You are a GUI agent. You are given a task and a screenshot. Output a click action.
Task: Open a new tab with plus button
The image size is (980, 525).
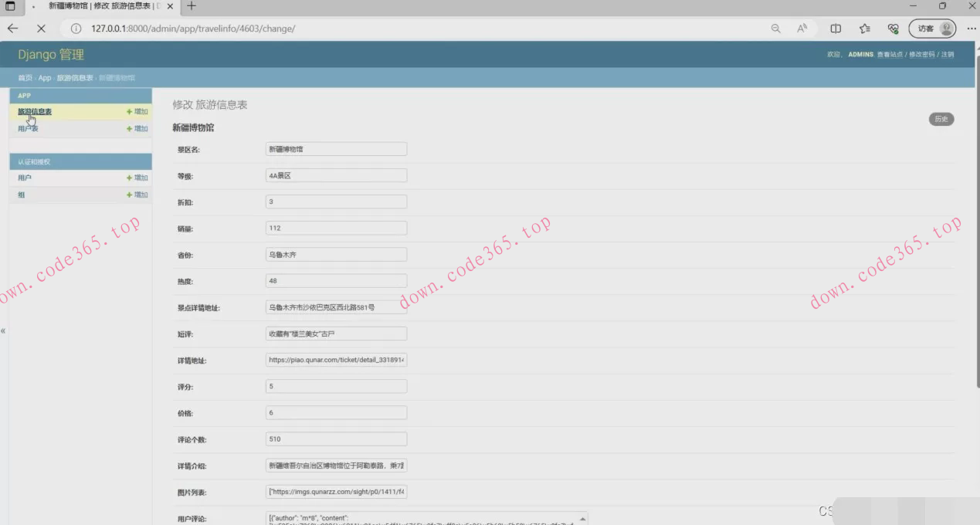pyautogui.click(x=192, y=6)
